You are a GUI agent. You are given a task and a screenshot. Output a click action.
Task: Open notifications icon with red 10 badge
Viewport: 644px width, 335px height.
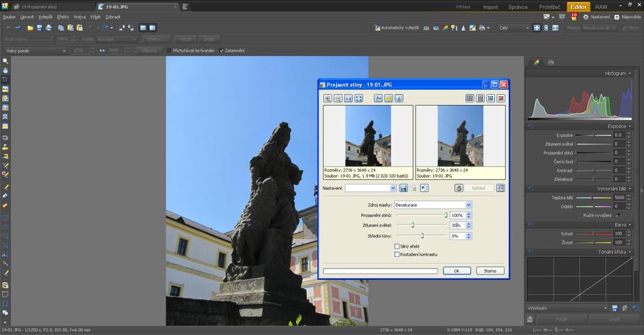(574, 17)
